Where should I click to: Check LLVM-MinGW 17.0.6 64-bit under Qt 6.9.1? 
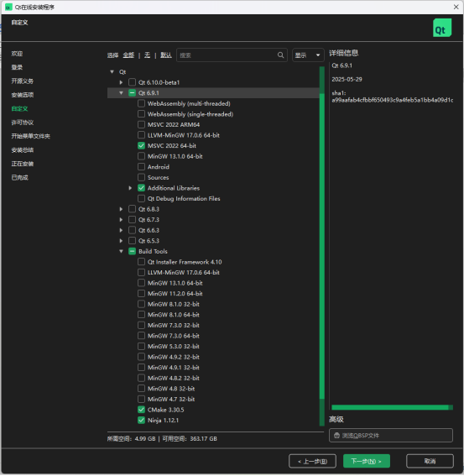click(141, 135)
